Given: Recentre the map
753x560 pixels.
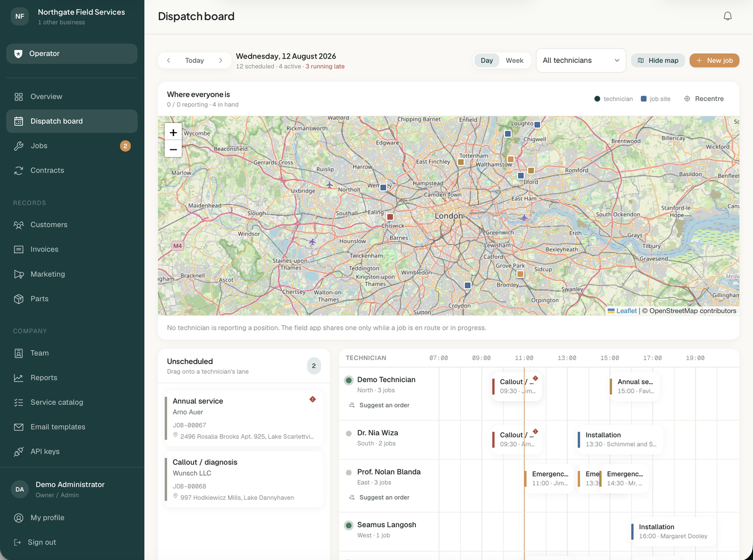Looking at the screenshot, I should click(704, 99).
